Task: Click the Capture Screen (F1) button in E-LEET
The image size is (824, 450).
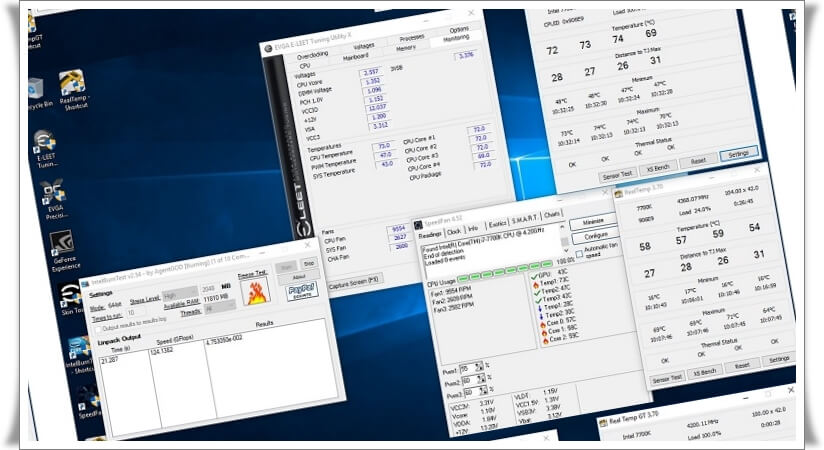Action: click(353, 282)
